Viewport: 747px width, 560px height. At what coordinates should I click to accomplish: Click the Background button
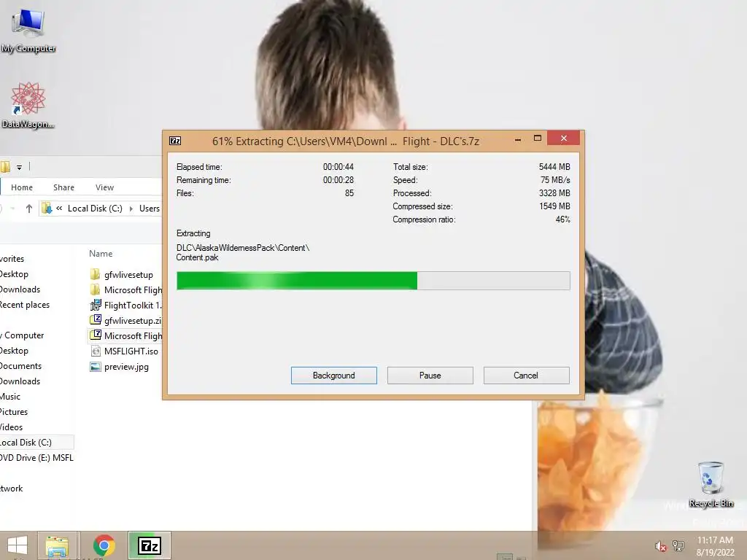point(334,376)
